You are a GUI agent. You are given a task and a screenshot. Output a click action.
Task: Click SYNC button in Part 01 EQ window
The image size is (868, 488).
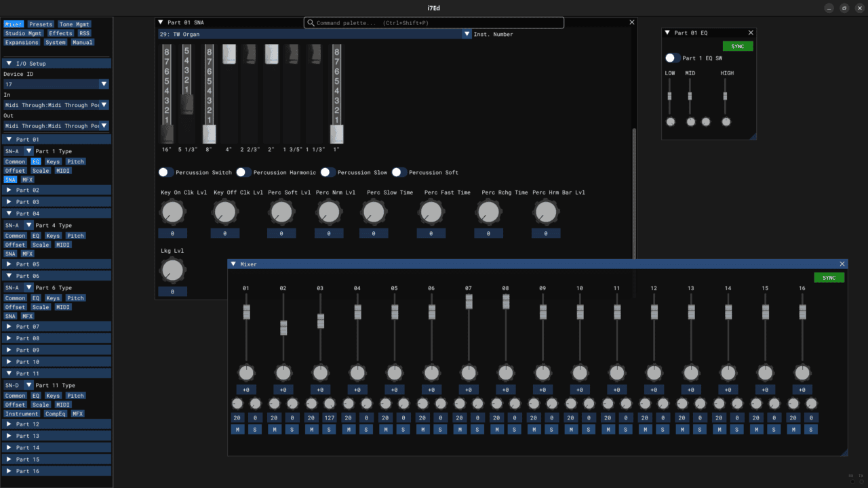(738, 46)
